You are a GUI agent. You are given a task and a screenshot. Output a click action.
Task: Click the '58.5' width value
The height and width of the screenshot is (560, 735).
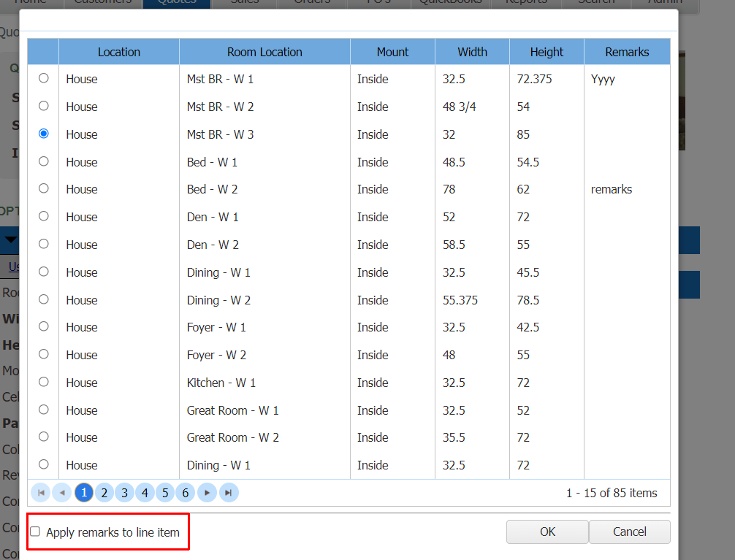coord(454,245)
